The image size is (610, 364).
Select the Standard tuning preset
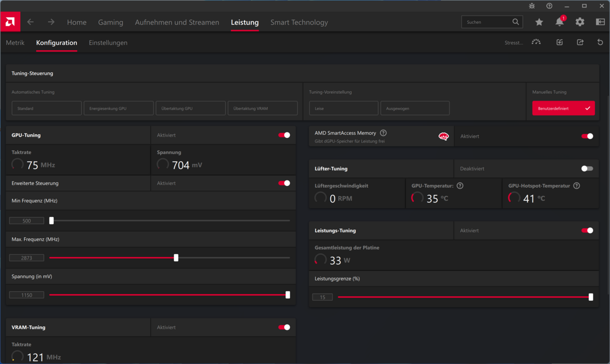point(47,108)
